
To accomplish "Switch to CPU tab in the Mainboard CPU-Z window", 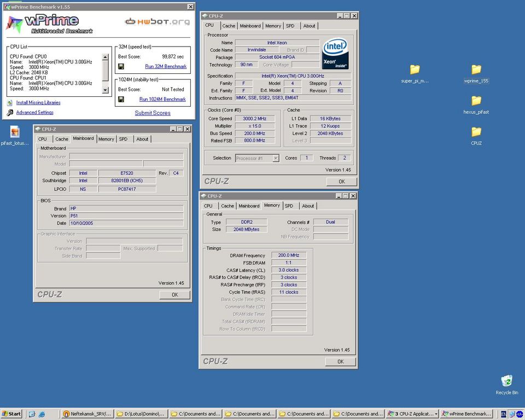I will [x=43, y=139].
